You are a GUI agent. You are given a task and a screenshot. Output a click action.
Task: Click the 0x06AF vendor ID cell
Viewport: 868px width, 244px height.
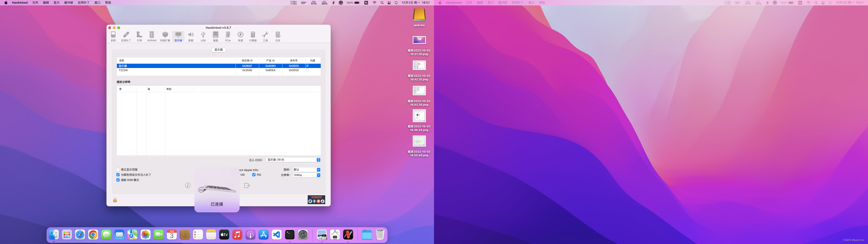point(247,66)
